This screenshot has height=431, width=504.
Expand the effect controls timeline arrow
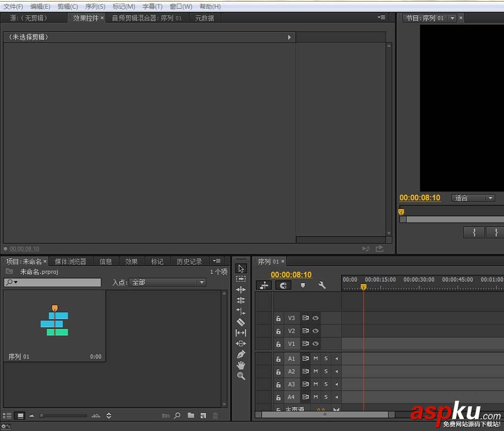[289, 37]
